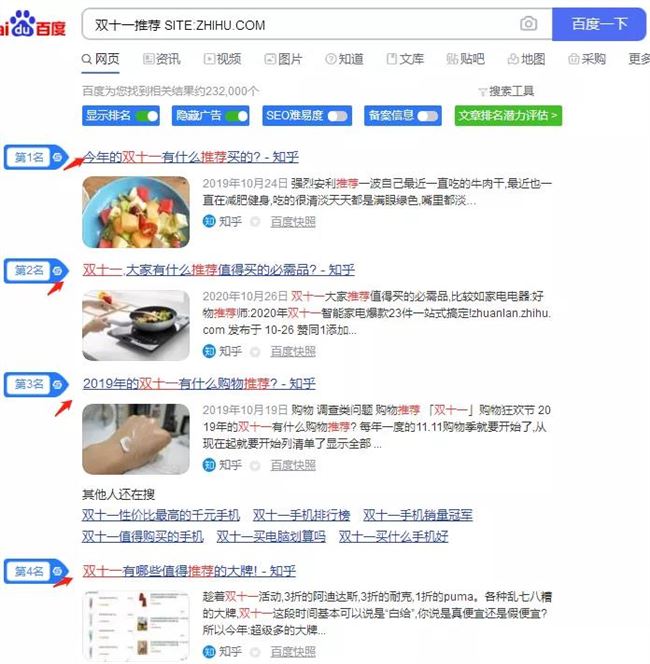Switch to the 图片 tab
Viewport: 650px width, 664px height.
click(x=283, y=59)
